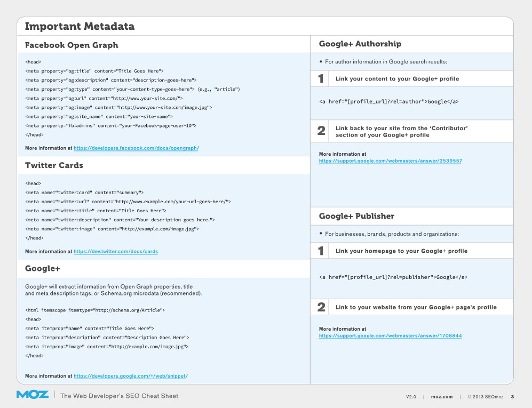Click the rel=publisher anchor code snippet

(393, 277)
